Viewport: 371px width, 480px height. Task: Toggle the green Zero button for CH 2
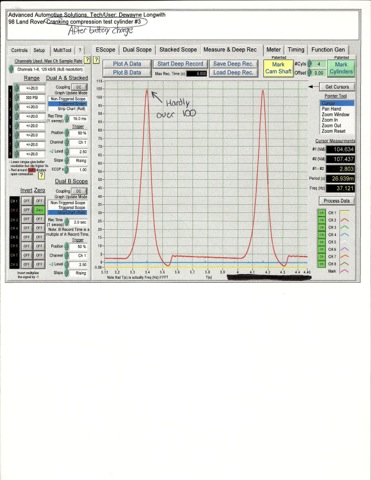[39, 210]
